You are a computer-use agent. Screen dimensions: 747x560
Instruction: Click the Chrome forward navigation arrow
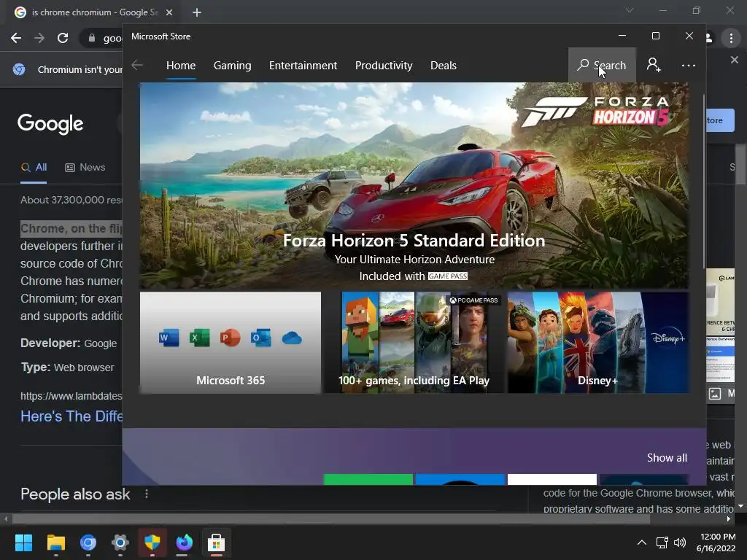pyautogui.click(x=39, y=38)
